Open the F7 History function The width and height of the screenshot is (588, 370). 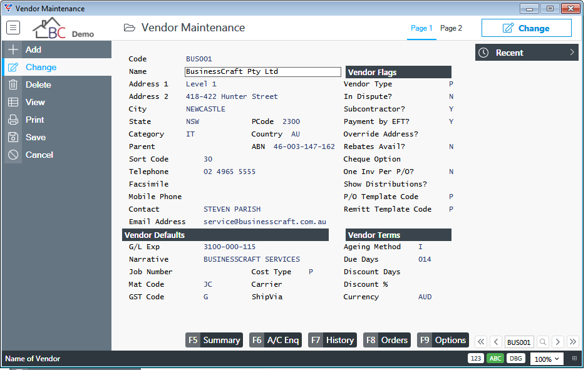pos(333,340)
